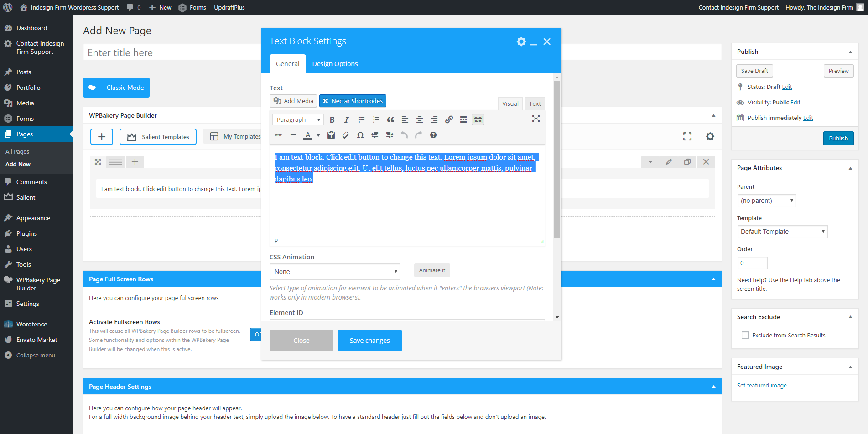Open the Paragraph format dropdown
Viewport: 868px width, 434px height.
click(x=298, y=120)
